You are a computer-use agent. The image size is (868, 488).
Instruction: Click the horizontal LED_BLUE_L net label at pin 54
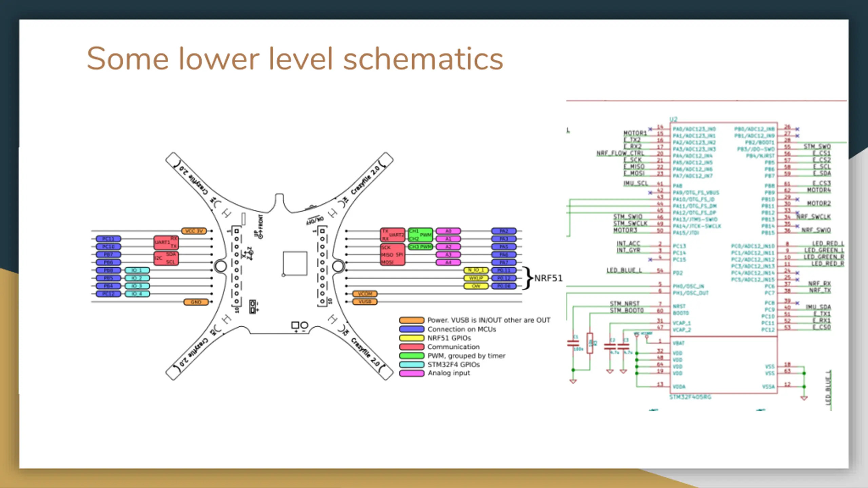(x=624, y=270)
